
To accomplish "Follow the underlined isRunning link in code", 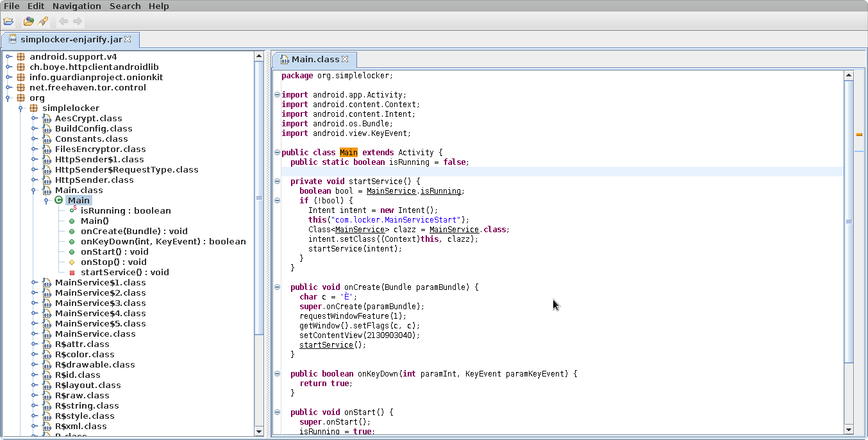I will pos(440,191).
